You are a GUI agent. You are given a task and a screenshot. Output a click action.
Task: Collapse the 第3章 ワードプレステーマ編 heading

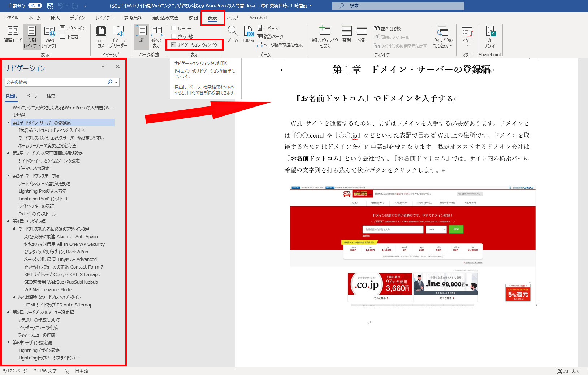point(8,176)
